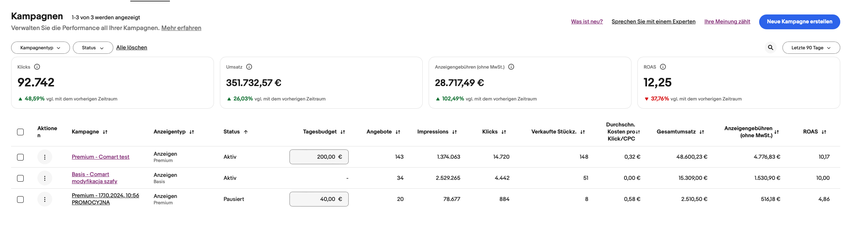Click the search magnifier icon

[770, 47]
